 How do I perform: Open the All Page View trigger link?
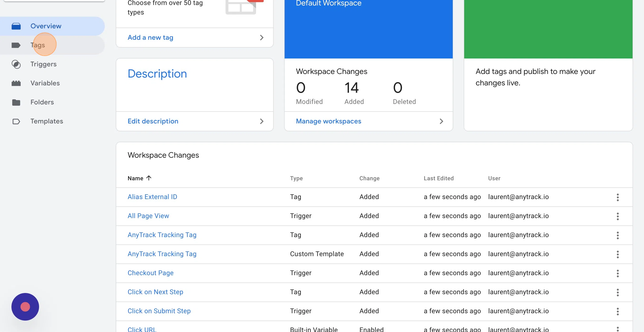(x=148, y=216)
